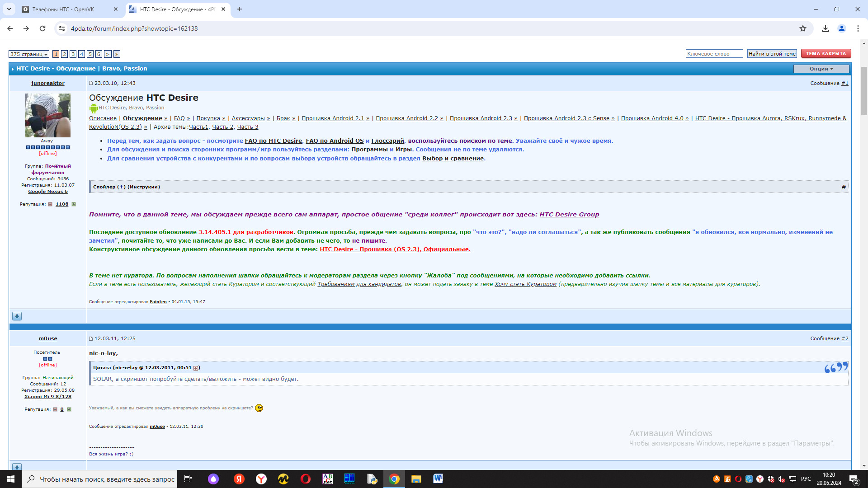Open the HTC Desire Group link
Screen dimensions: 868x488
pyautogui.click(x=569, y=215)
